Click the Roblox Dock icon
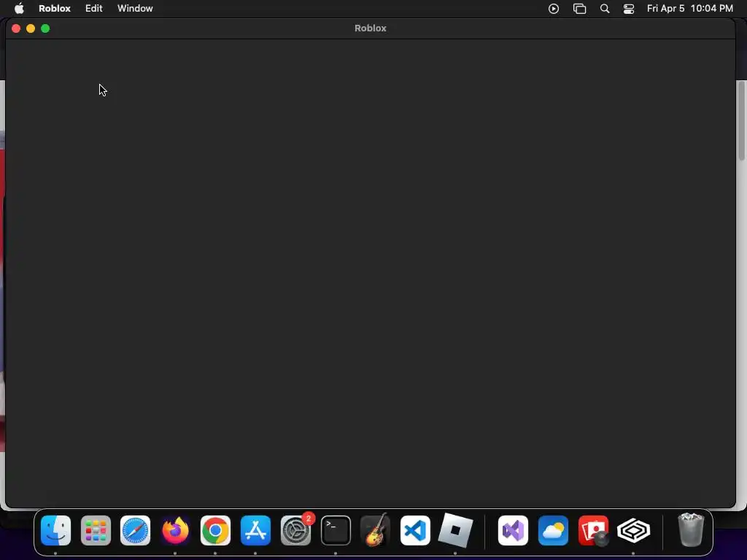The image size is (747, 560). pos(455,531)
